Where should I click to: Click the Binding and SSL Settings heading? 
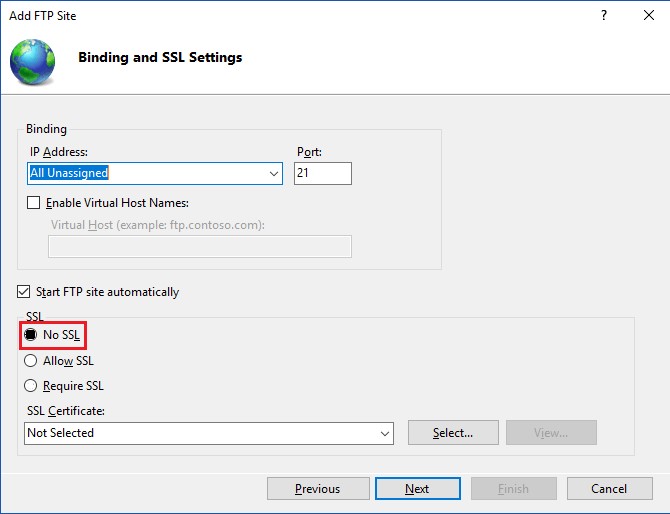(x=160, y=57)
